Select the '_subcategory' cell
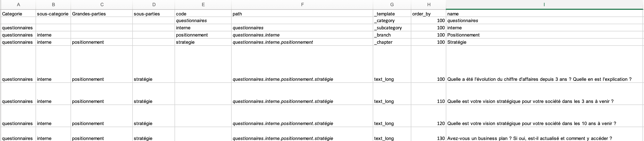 coord(392,28)
